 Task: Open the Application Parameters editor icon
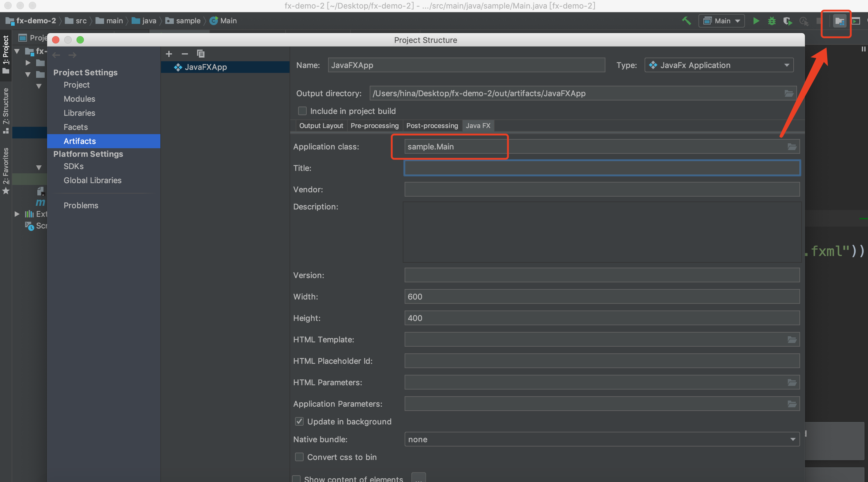(792, 404)
